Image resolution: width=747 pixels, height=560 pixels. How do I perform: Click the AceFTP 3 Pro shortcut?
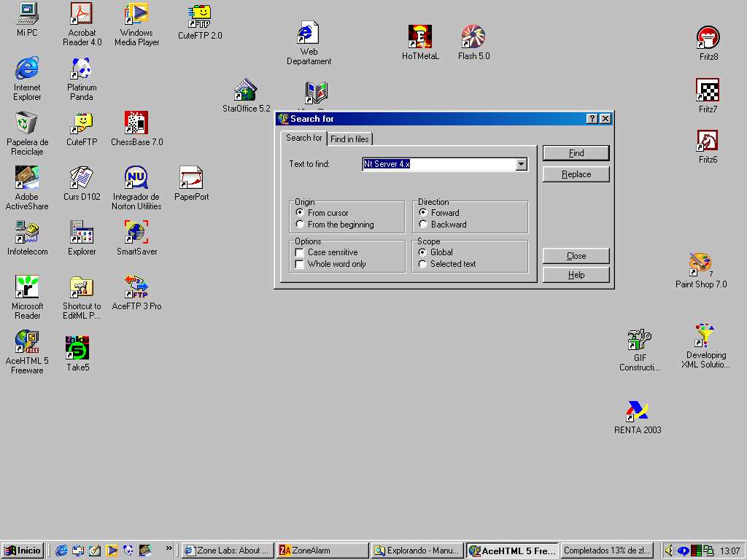tap(136, 287)
